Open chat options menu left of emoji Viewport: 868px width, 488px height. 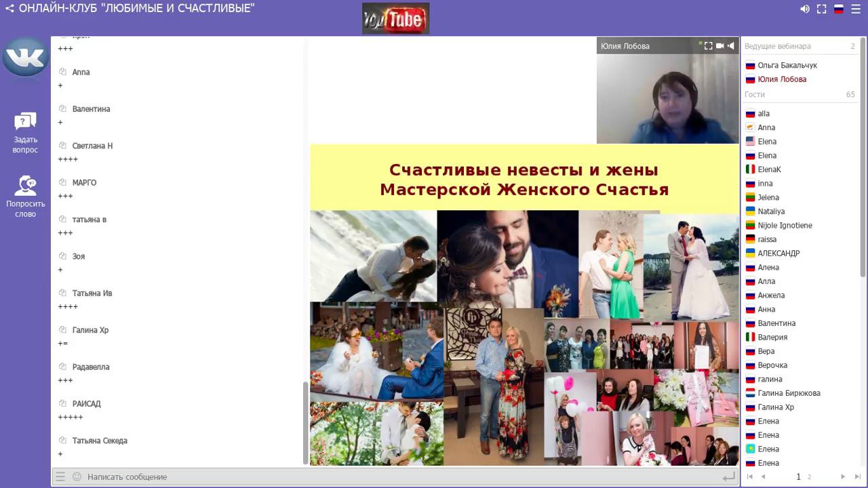pos(60,477)
